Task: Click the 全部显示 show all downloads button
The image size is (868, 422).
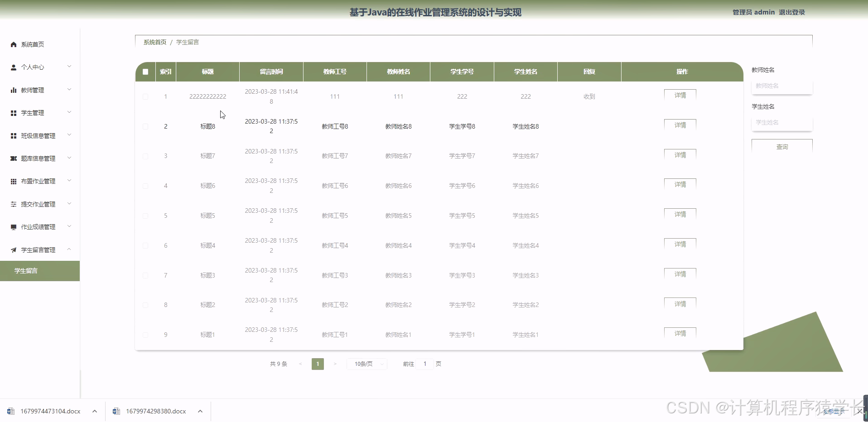Action: 834,412
